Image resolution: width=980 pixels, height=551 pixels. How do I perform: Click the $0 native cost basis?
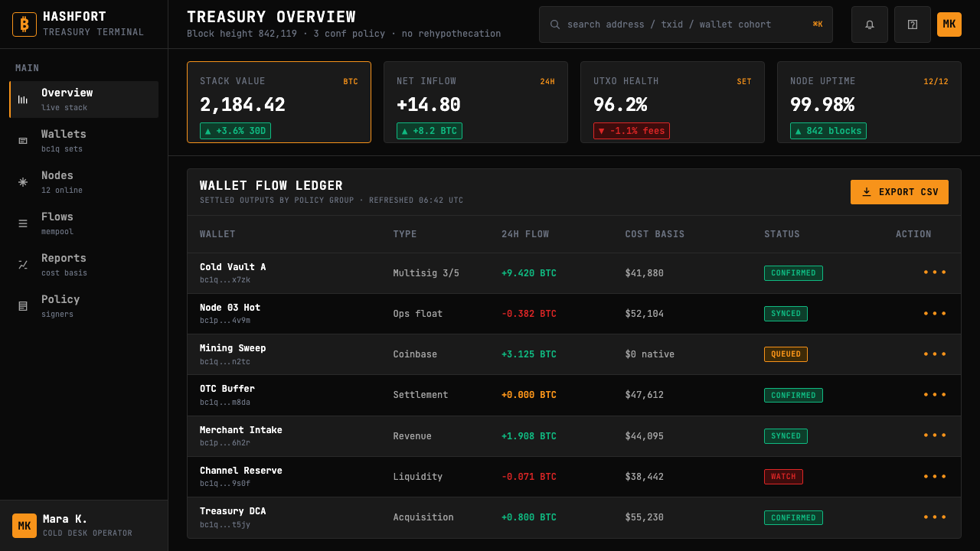pyautogui.click(x=650, y=354)
